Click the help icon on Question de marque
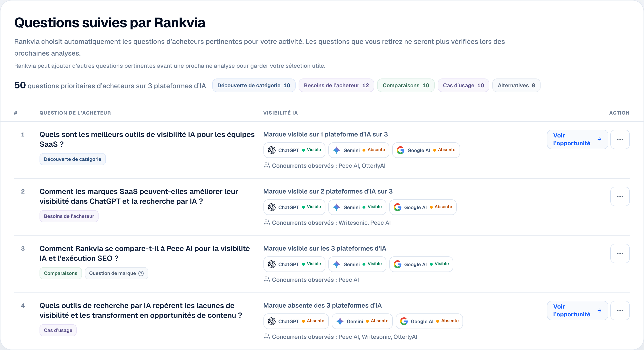This screenshot has width=644, height=350. 141,273
